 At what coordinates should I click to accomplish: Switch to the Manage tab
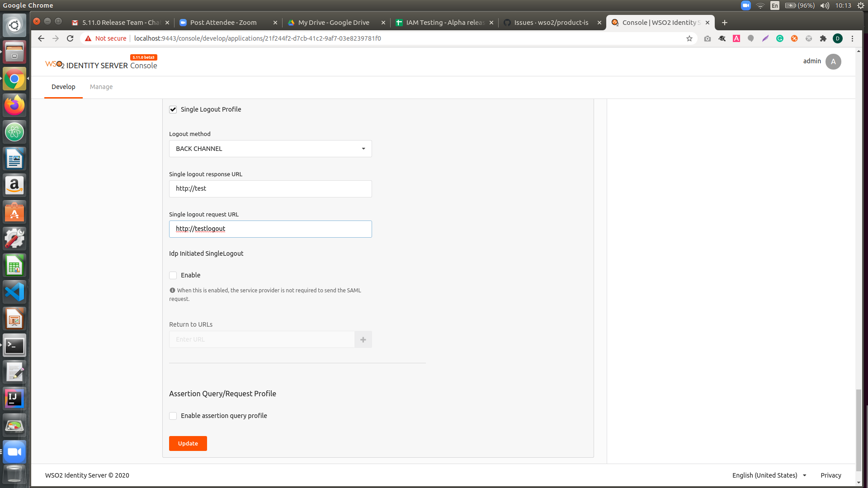(101, 87)
